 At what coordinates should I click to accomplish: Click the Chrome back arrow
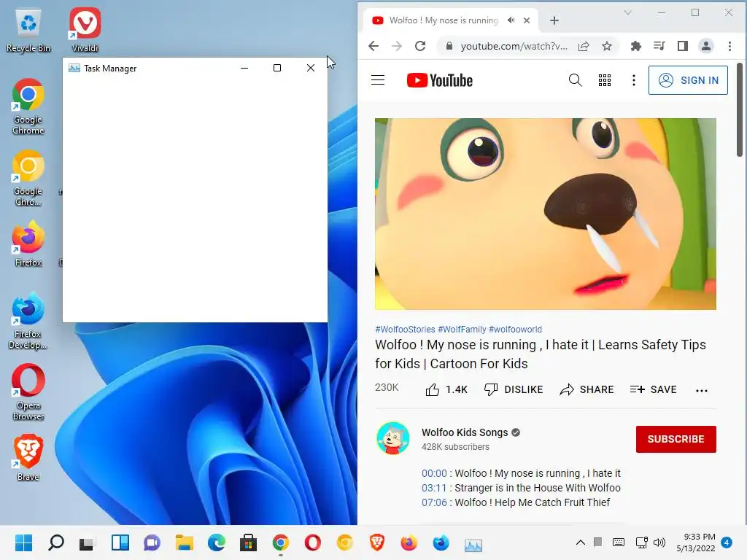[x=373, y=46]
